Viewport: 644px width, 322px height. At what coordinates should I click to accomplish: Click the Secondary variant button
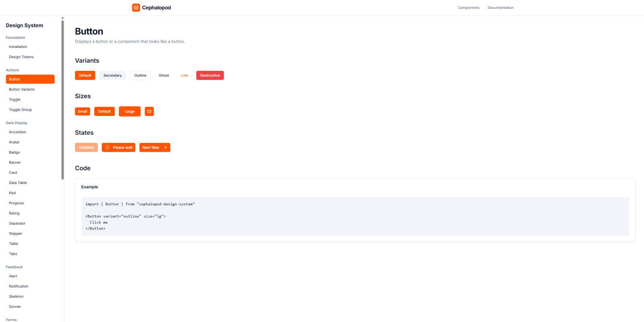click(113, 75)
